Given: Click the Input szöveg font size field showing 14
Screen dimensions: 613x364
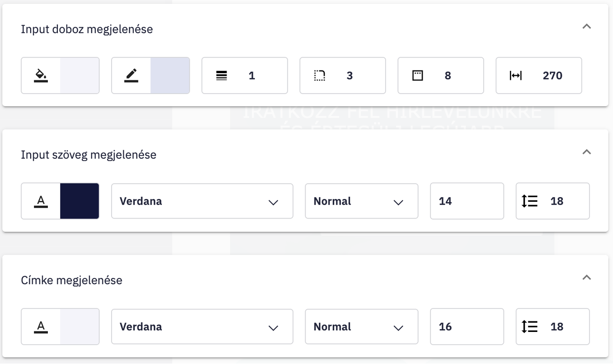Looking at the screenshot, I should click(467, 201).
